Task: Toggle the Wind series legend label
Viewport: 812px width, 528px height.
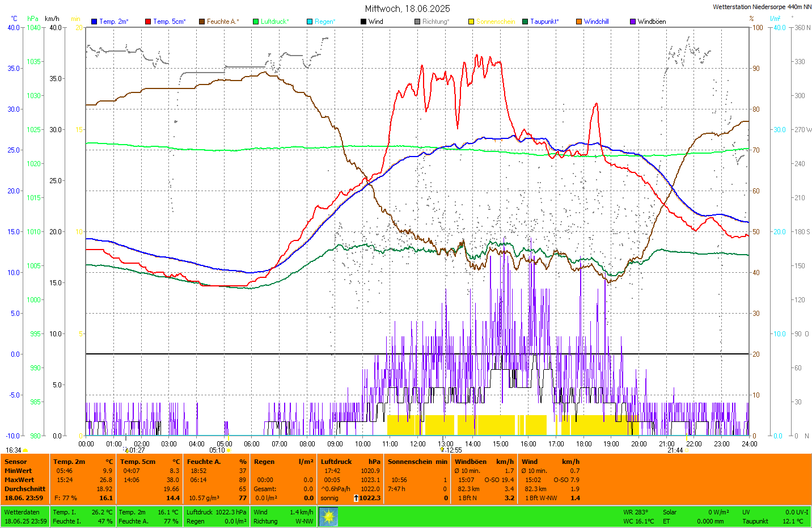Action: [x=375, y=22]
